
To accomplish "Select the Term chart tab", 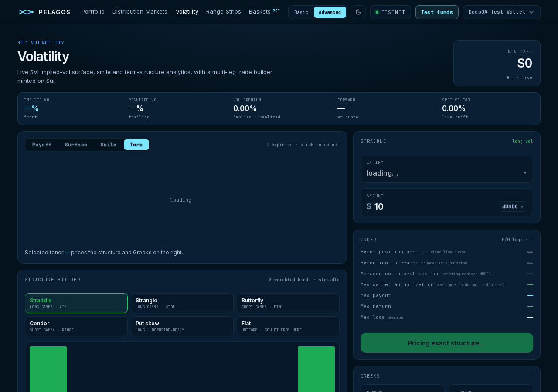I will coord(136,145).
